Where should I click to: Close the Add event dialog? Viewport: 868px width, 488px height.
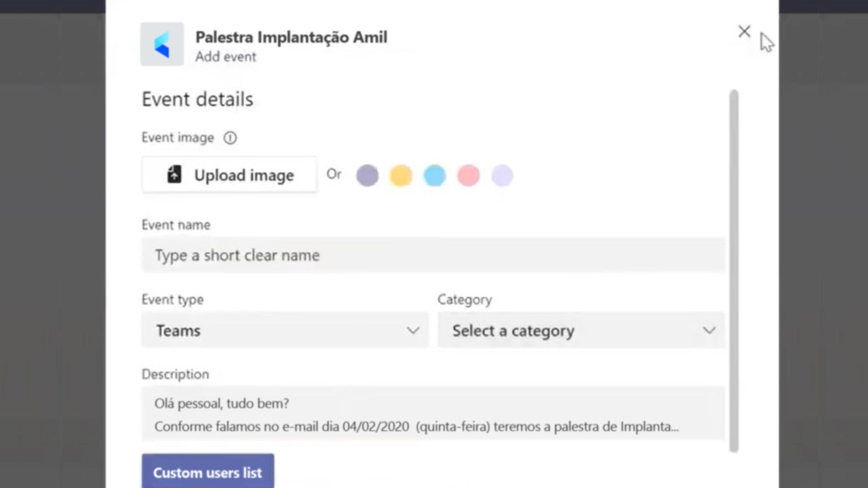(x=744, y=31)
